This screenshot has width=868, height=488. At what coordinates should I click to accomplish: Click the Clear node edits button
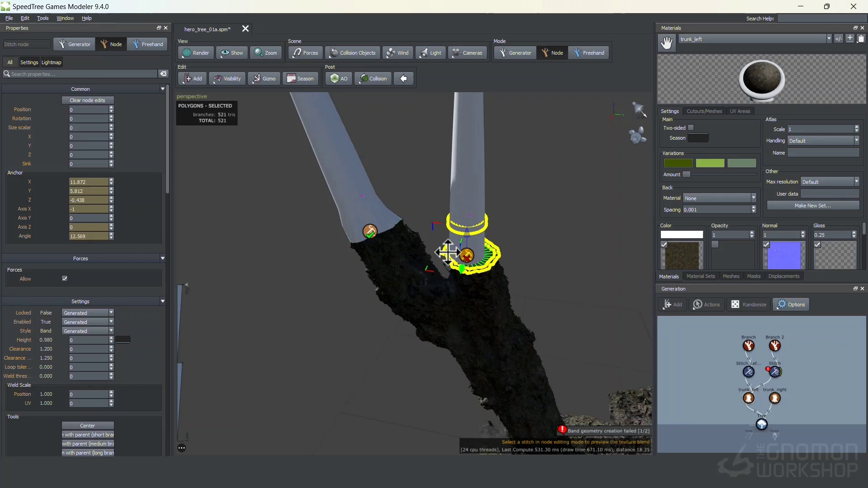tap(87, 100)
